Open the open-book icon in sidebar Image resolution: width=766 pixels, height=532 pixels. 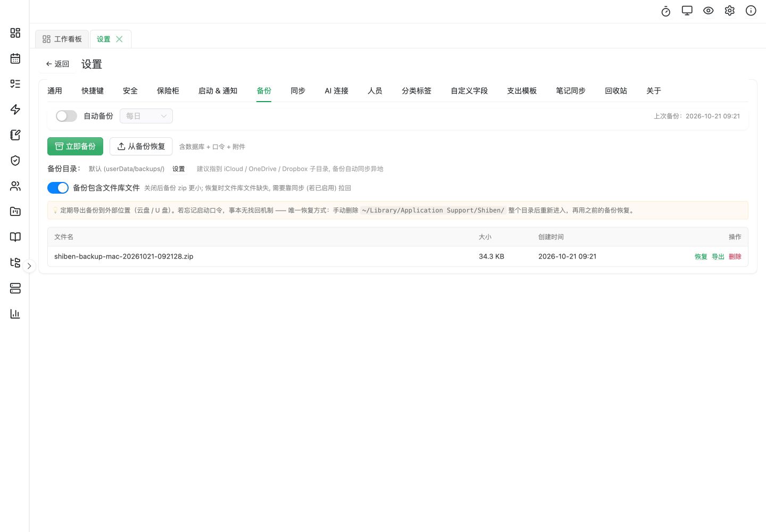pyautogui.click(x=15, y=237)
